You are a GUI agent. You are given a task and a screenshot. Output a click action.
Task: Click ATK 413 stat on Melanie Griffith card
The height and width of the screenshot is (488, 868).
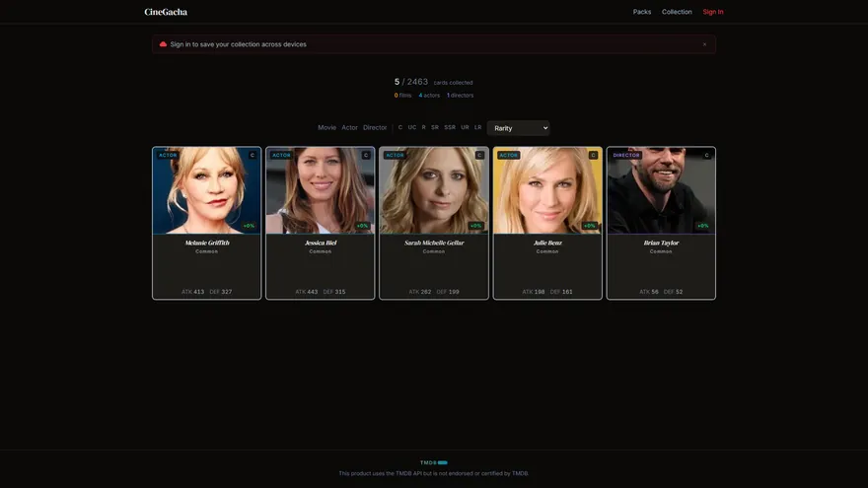tap(192, 292)
